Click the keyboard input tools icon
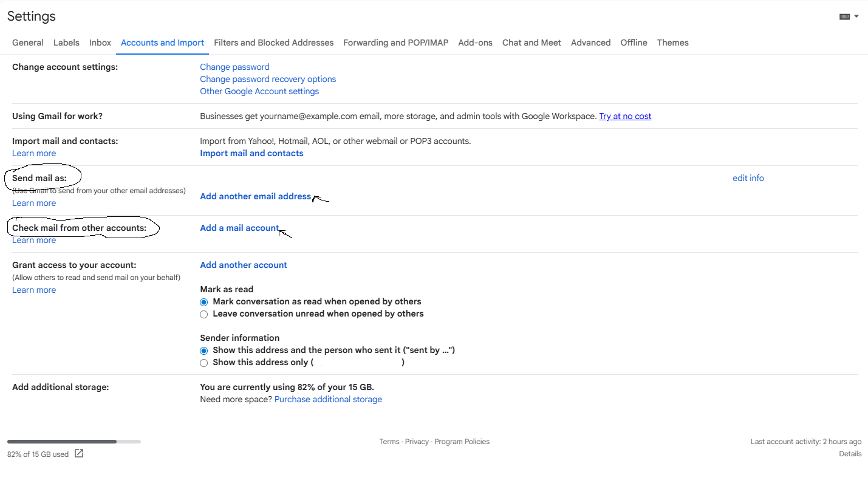Screen dimensions: 868x483 (x=844, y=16)
